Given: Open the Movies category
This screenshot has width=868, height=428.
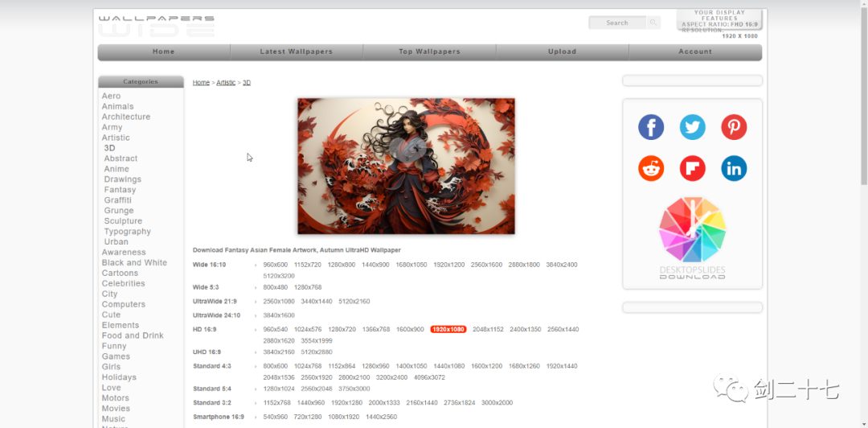Looking at the screenshot, I should pos(117,409).
